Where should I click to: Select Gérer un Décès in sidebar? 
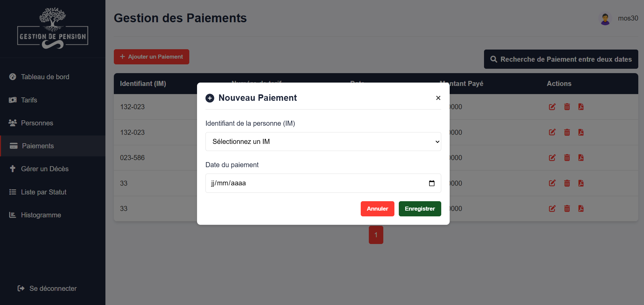(x=44, y=169)
